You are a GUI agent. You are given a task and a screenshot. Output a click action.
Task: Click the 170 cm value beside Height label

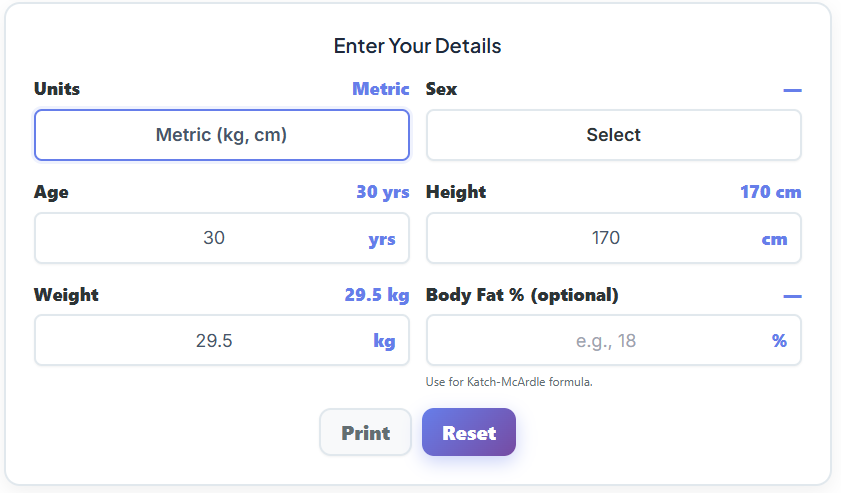pyautogui.click(x=770, y=192)
